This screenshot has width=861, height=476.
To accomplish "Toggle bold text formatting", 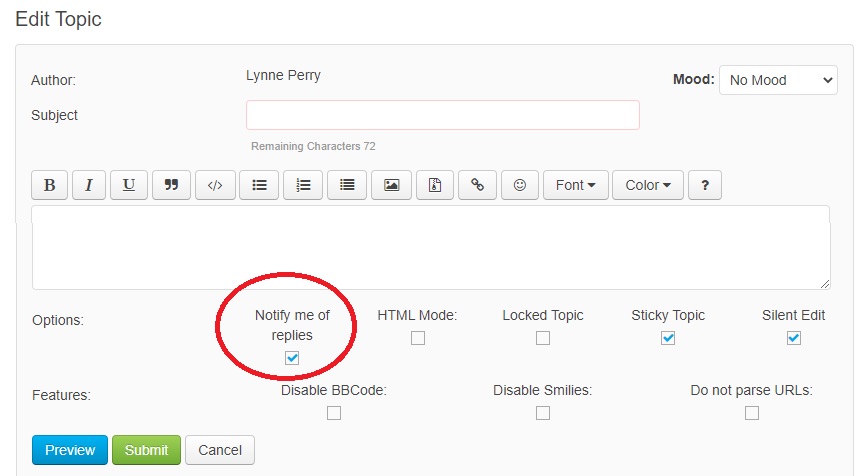I will coord(49,185).
